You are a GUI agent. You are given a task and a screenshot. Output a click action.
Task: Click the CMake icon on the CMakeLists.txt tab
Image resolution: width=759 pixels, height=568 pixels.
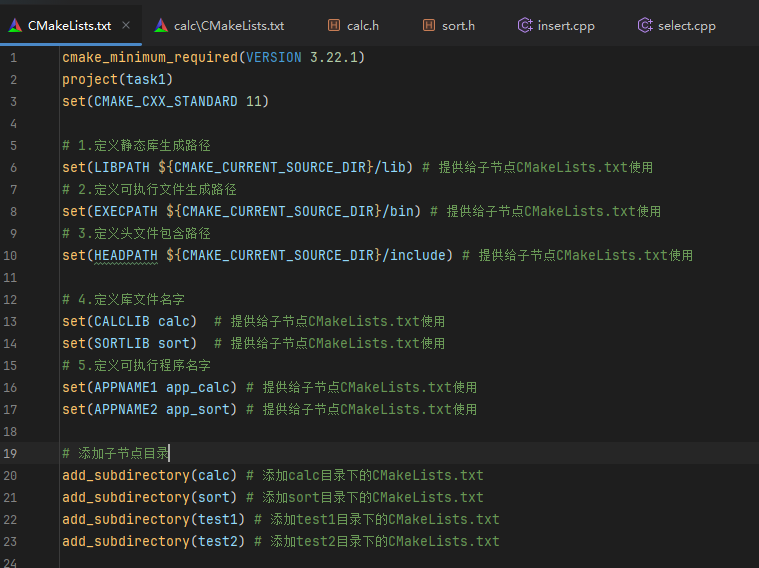[x=14, y=26]
